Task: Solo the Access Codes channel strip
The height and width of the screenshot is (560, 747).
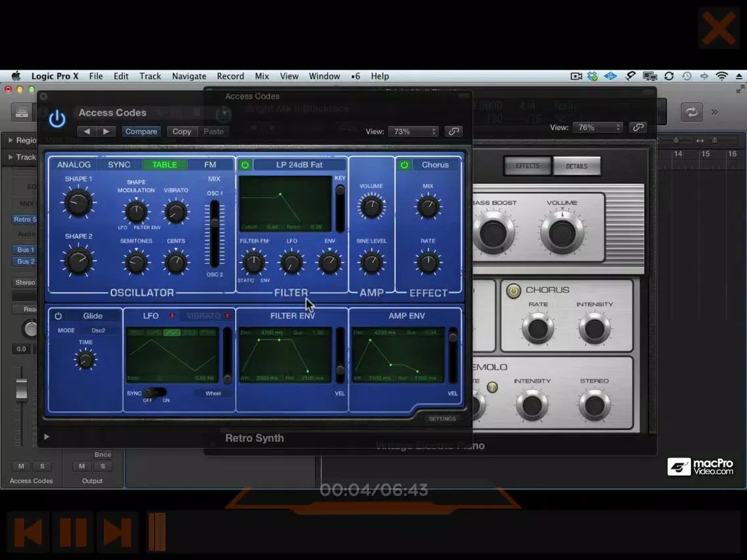Action: (x=42, y=466)
